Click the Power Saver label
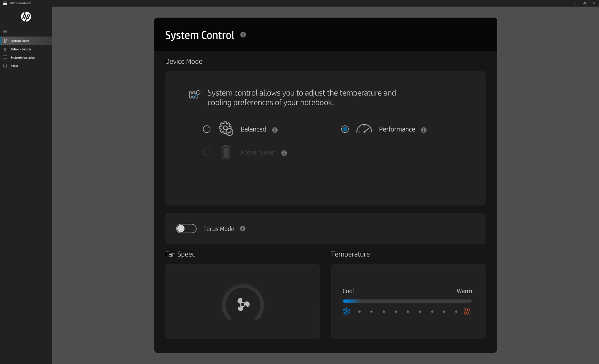 coord(258,152)
